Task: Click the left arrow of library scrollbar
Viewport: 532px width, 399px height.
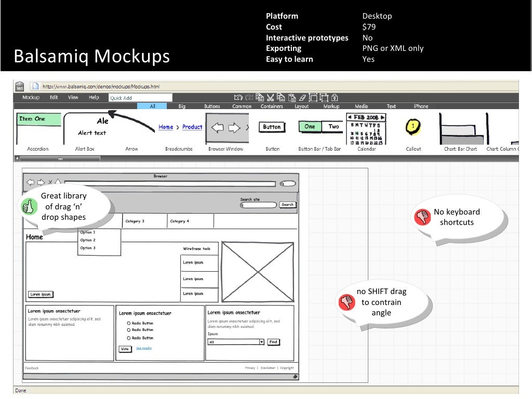Action: point(17,158)
